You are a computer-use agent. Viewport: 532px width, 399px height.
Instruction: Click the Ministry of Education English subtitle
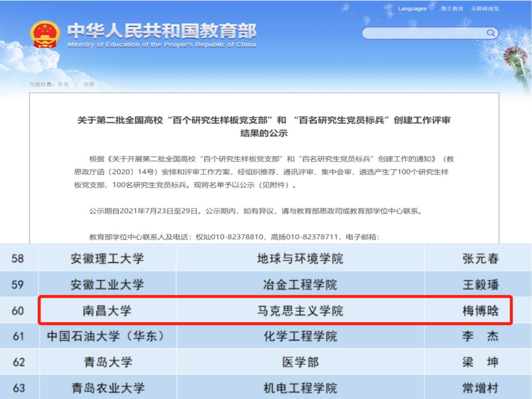tap(162, 44)
